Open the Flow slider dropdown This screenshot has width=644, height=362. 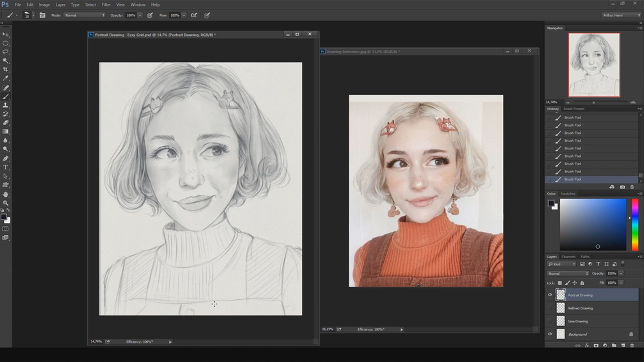(184, 15)
